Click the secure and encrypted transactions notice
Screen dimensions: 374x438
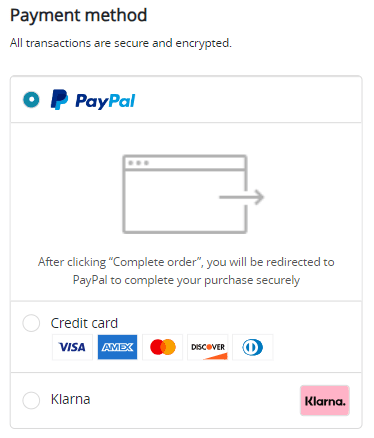(121, 43)
